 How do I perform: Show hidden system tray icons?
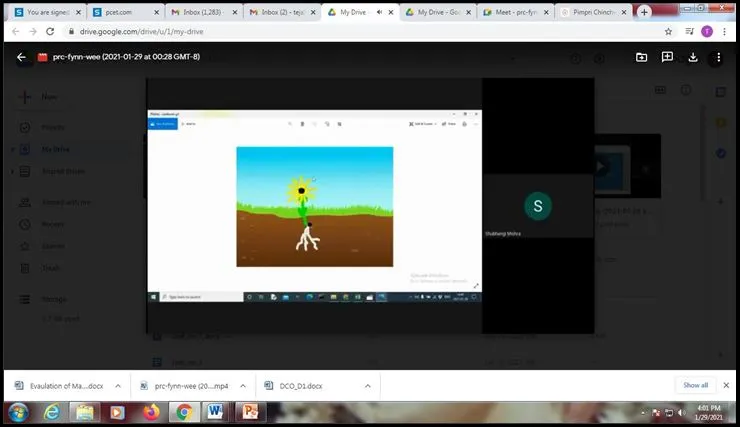click(x=643, y=413)
